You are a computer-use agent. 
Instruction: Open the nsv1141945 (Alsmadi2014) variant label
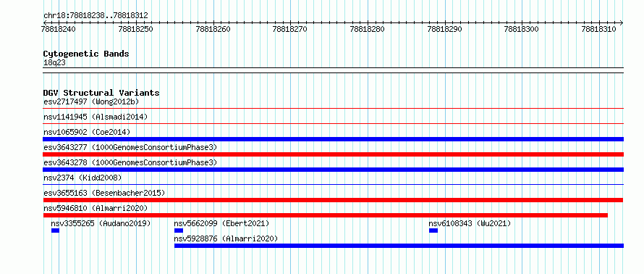pos(96,117)
